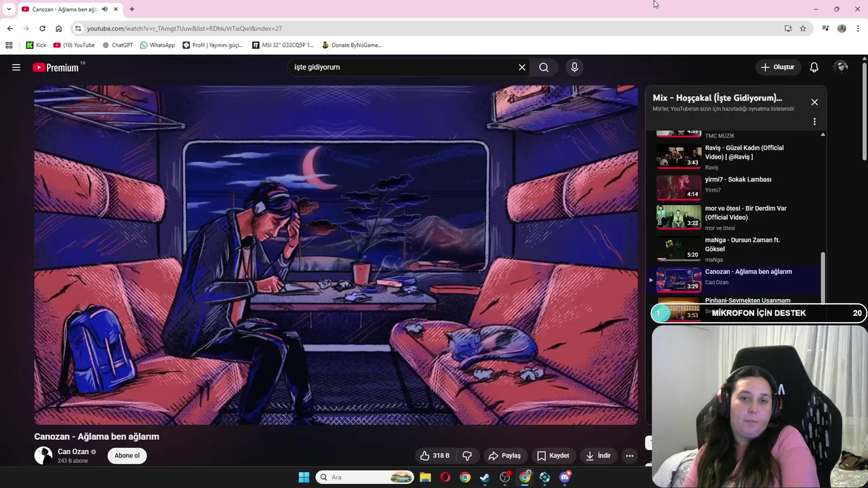Open the (10) YouTube bookmark
Viewport: 868px width, 488px height.
tap(74, 45)
